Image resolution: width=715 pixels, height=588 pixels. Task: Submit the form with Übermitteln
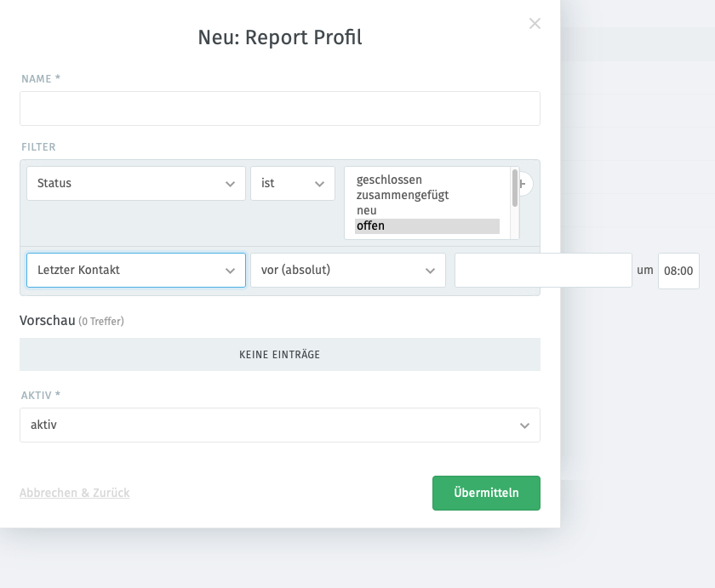coord(486,493)
